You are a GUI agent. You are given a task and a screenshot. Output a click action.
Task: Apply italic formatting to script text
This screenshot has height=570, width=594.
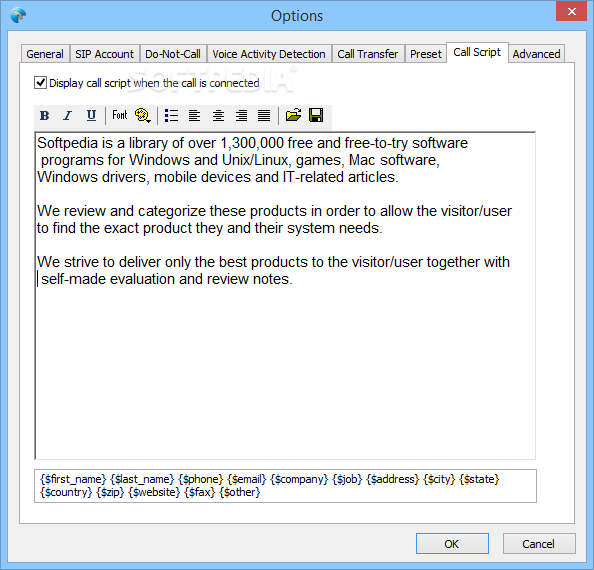[68, 115]
